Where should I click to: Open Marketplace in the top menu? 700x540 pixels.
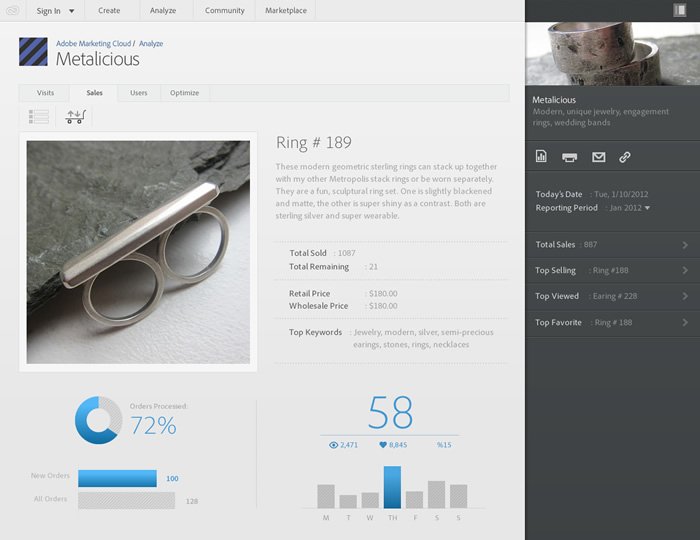click(286, 10)
